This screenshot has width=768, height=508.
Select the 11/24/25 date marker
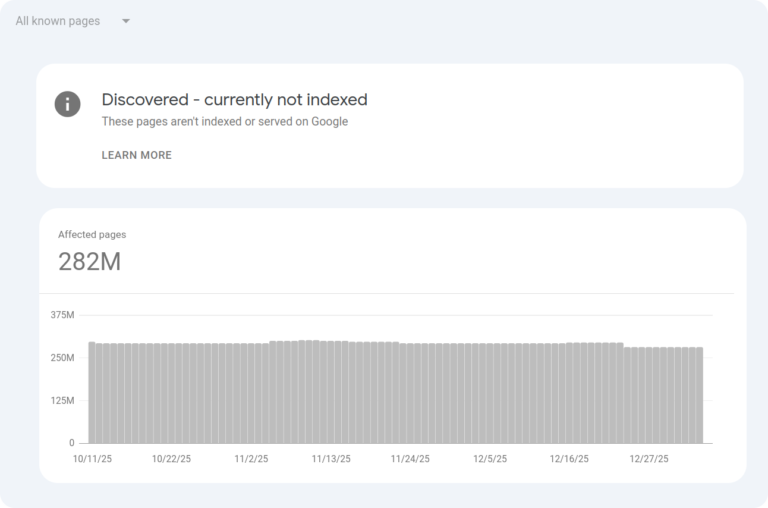coord(410,459)
